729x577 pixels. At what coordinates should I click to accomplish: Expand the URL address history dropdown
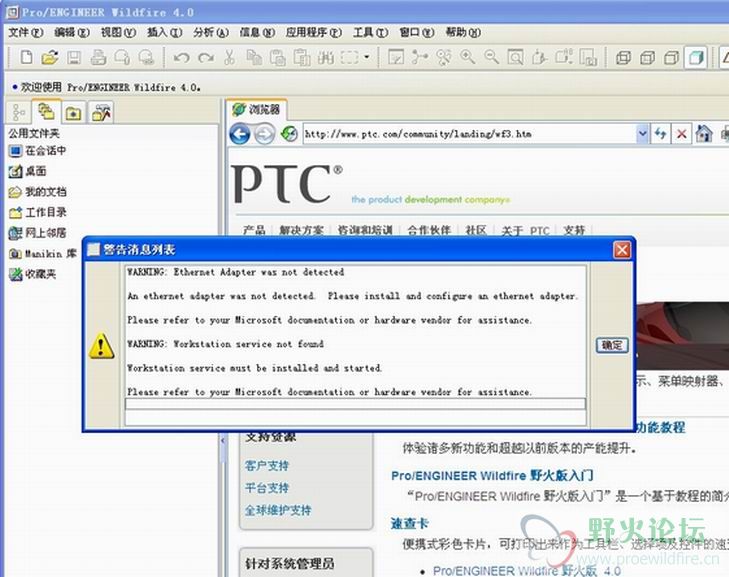642,134
